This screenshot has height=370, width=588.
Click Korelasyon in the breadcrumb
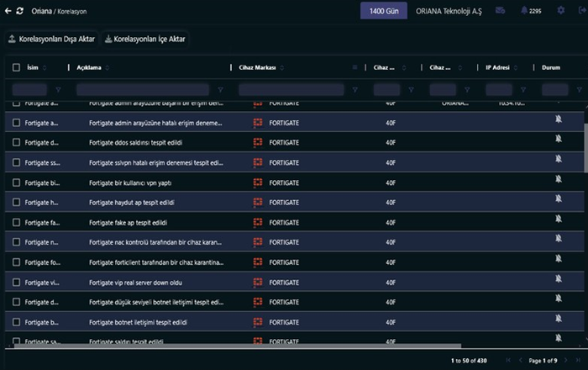[72, 12]
